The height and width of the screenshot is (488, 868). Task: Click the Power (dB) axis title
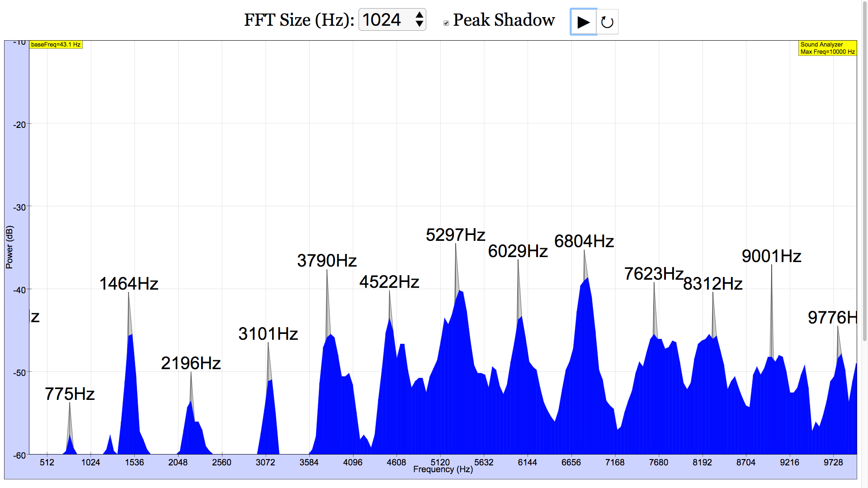pos(9,247)
